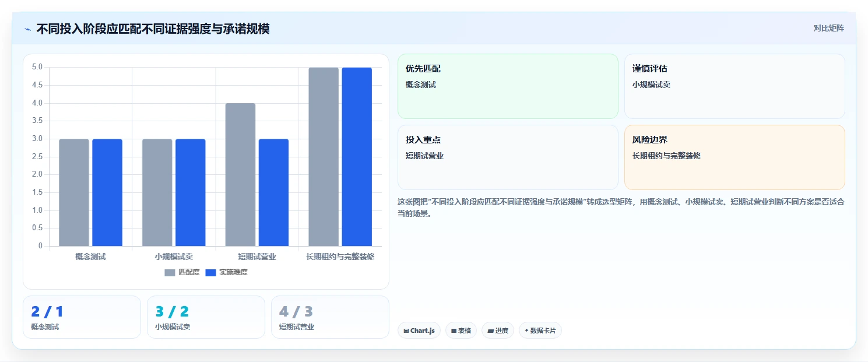Click the 对比矩阵 label in header

(828, 28)
